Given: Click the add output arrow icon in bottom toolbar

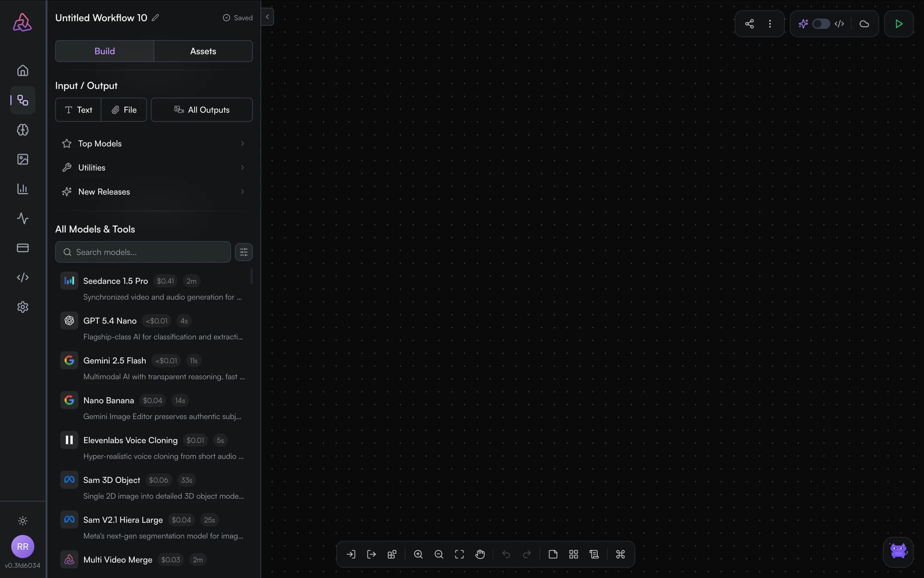Looking at the screenshot, I should [x=371, y=554].
